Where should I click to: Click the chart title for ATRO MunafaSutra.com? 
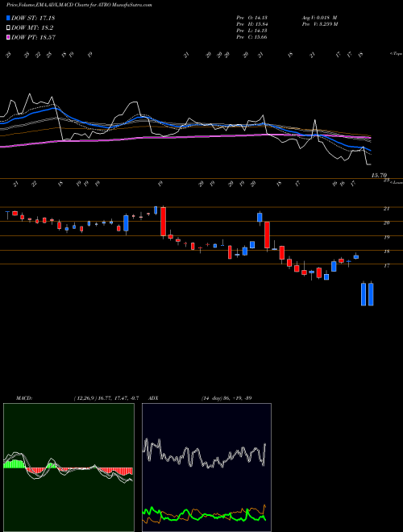(x=79, y=5)
